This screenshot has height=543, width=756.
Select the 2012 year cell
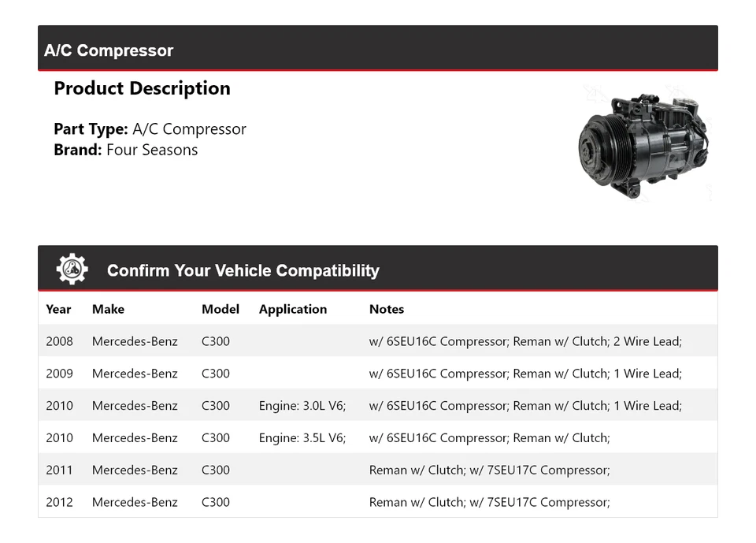[59, 502]
